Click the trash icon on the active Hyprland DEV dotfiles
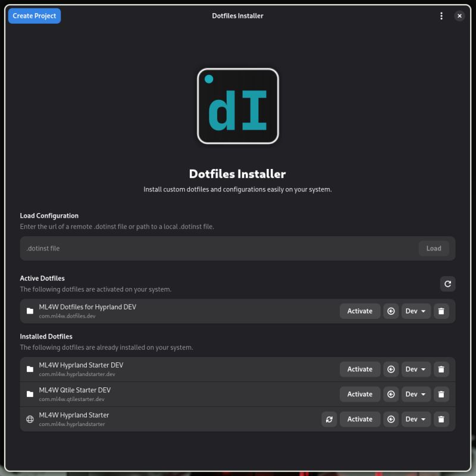 click(441, 311)
